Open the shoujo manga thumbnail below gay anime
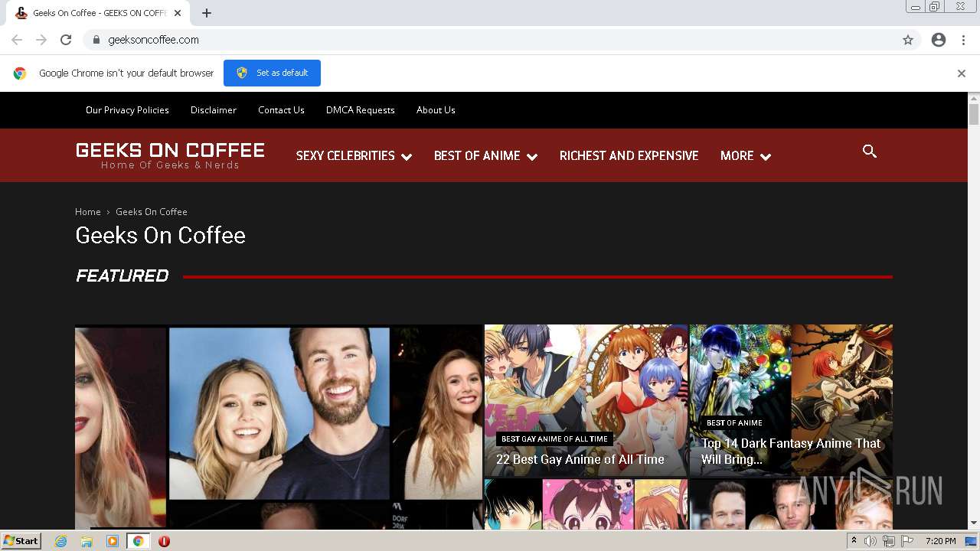 (x=586, y=504)
